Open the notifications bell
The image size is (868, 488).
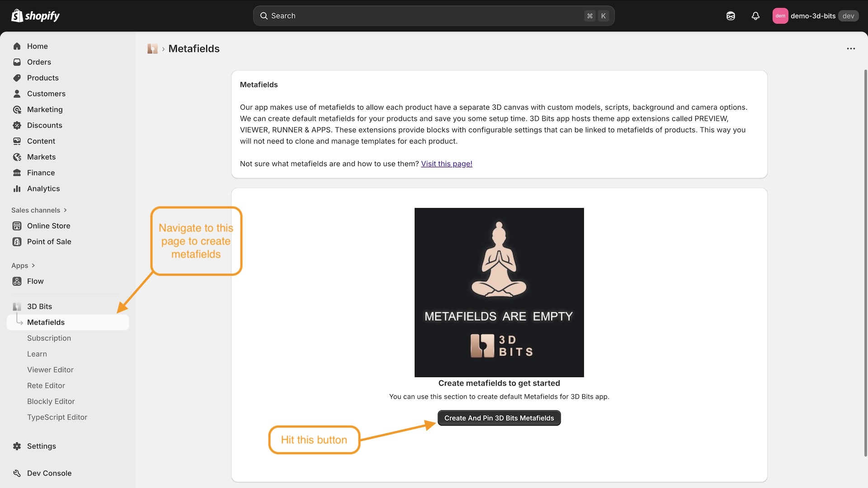click(755, 16)
